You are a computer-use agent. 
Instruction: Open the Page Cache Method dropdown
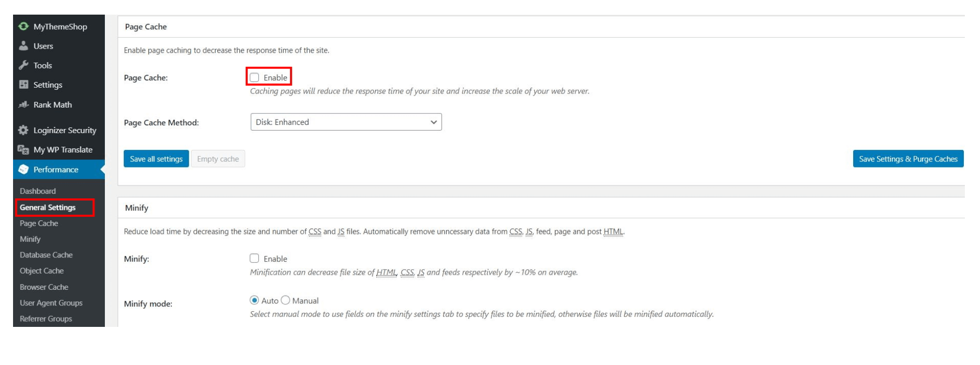(346, 122)
